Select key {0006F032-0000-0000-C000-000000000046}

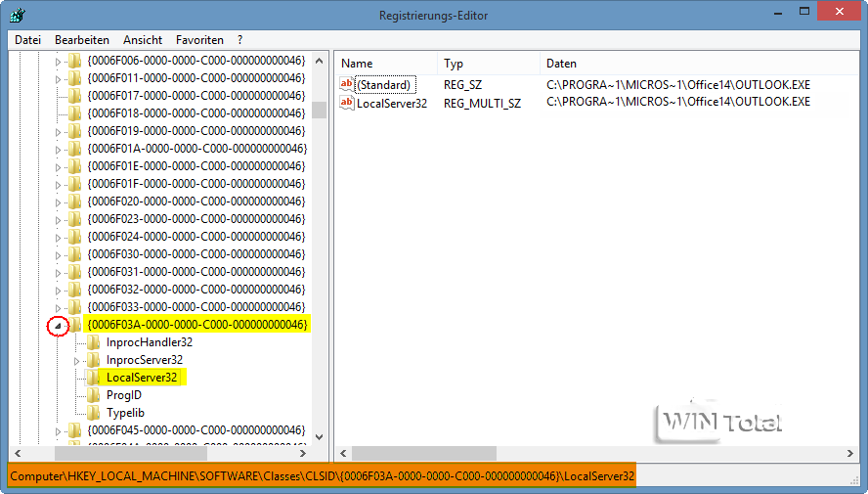pyautogui.click(x=196, y=290)
